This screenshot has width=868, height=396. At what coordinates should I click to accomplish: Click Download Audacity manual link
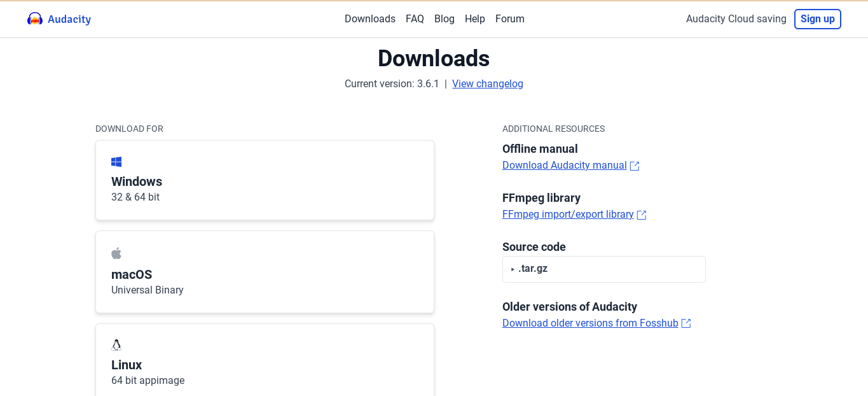pyautogui.click(x=565, y=166)
